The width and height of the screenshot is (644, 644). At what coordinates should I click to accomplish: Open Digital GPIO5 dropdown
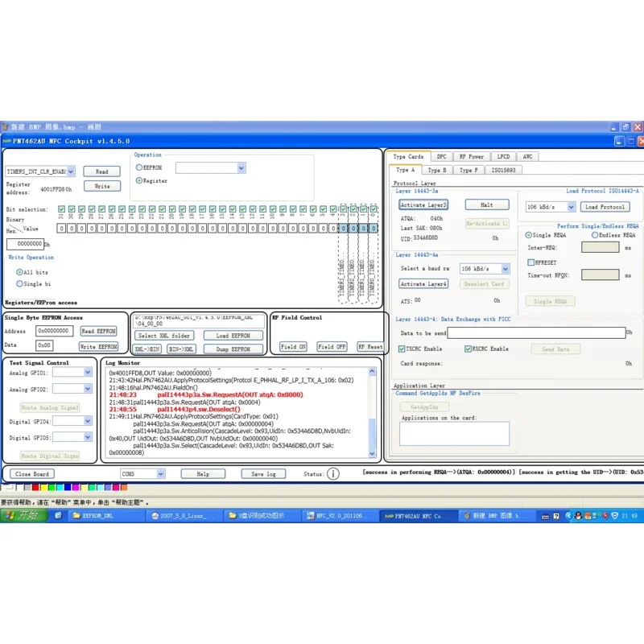point(88,437)
